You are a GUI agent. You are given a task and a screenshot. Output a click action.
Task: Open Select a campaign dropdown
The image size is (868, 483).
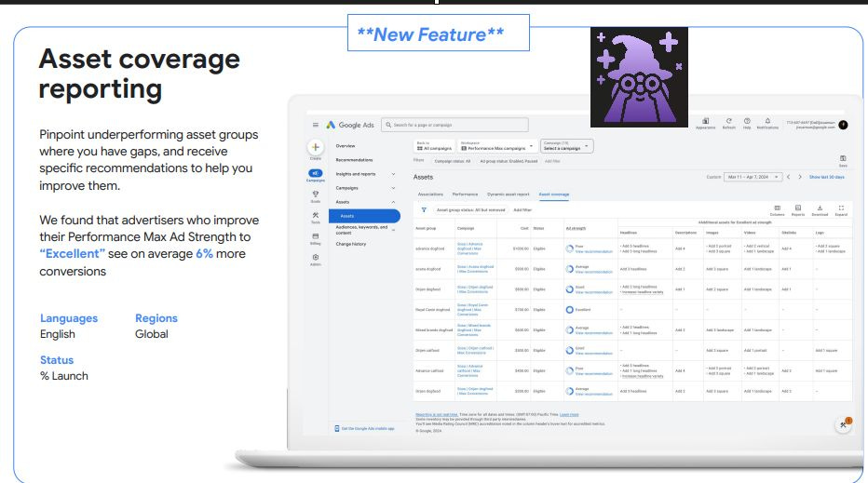click(566, 146)
